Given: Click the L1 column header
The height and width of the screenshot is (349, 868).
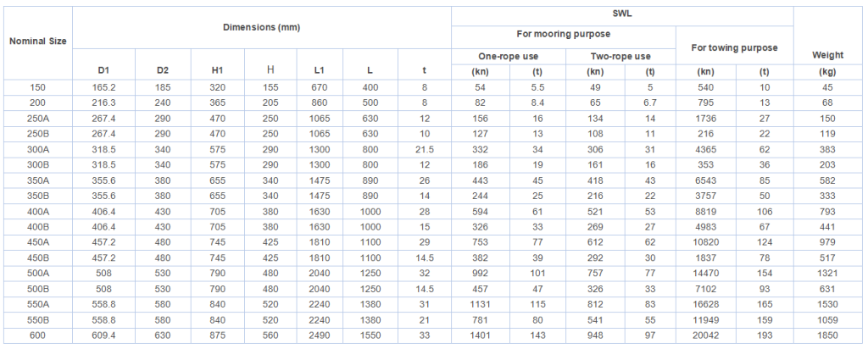Looking at the screenshot, I should point(320,71).
